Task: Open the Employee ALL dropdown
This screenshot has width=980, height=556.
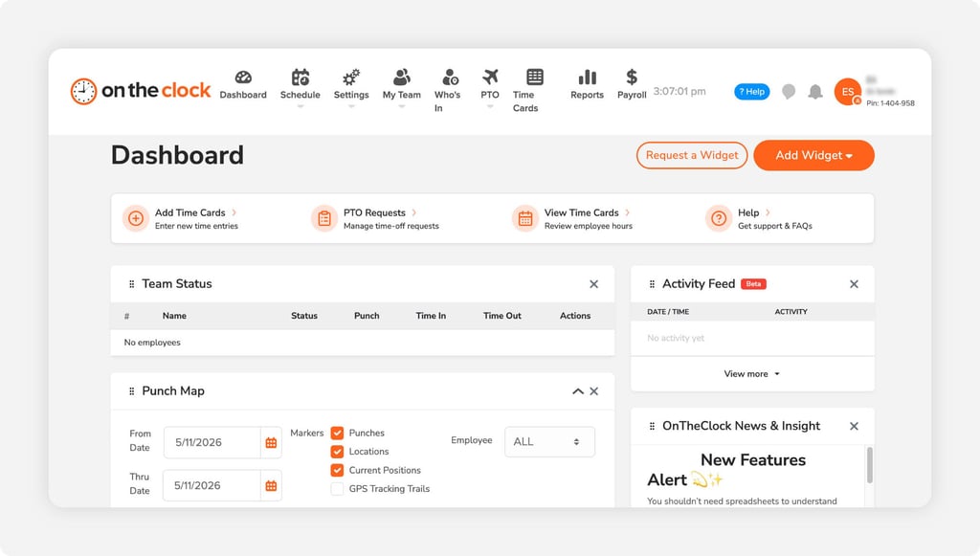Action: pyautogui.click(x=549, y=442)
